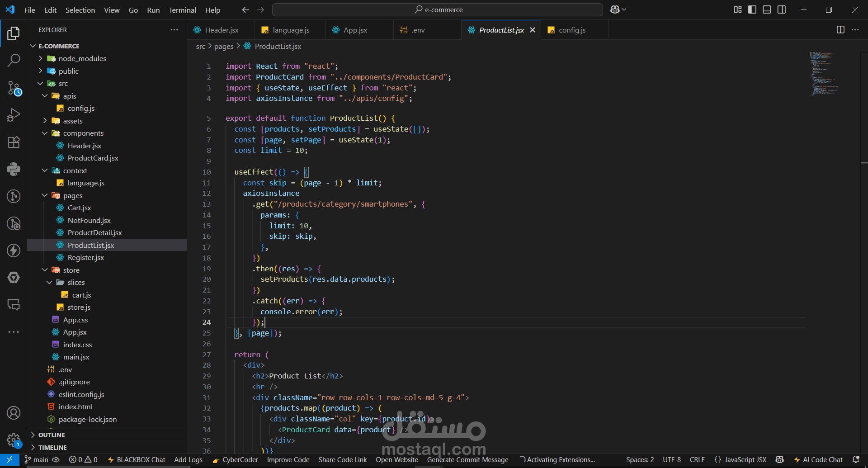Open the chat bubbles activity icon

(x=14, y=305)
